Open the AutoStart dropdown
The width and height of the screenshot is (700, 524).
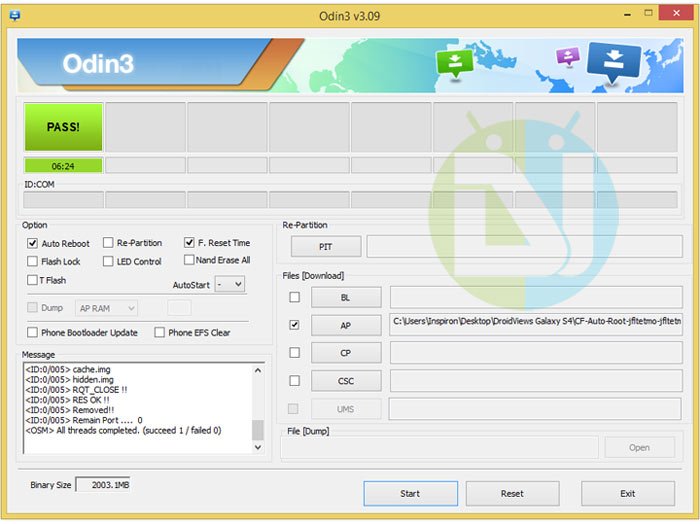click(x=230, y=284)
